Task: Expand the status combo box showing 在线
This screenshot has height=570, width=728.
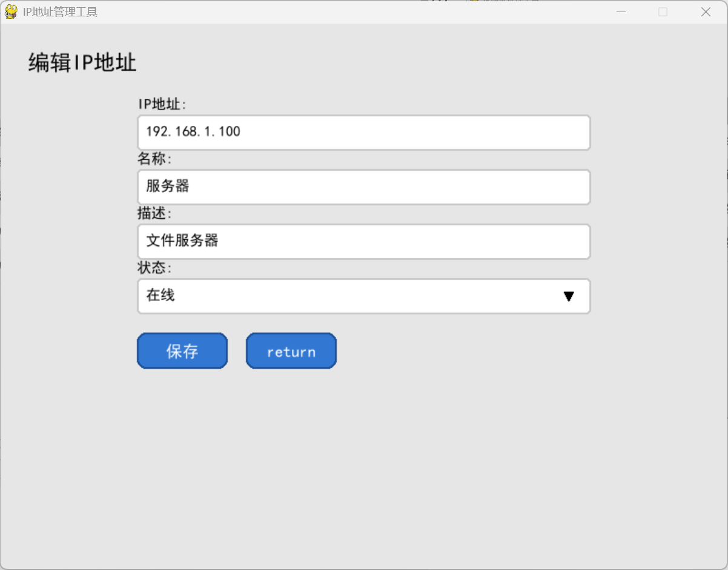Action: pyautogui.click(x=363, y=296)
